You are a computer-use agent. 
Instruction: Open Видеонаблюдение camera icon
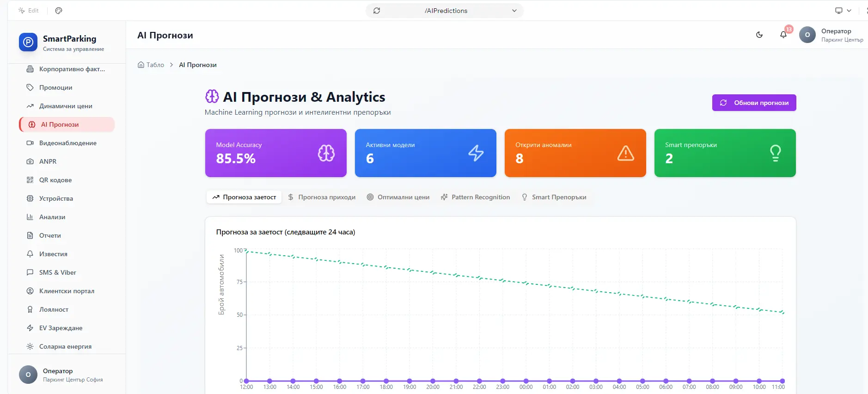tap(30, 143)
